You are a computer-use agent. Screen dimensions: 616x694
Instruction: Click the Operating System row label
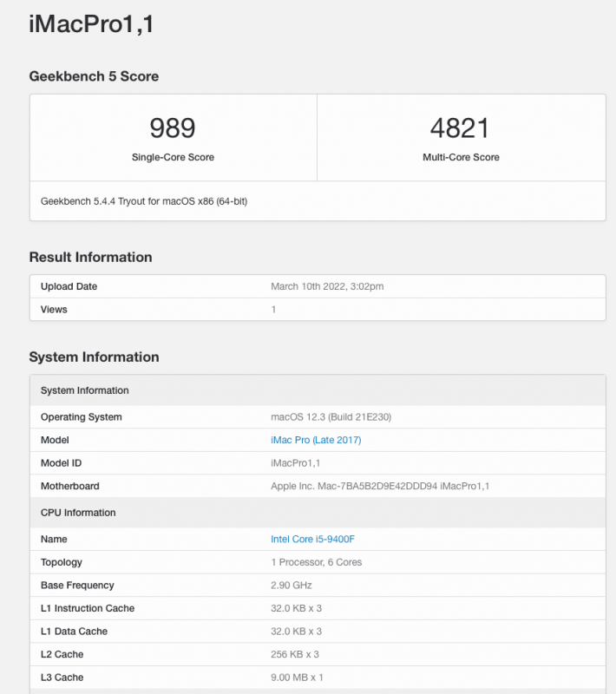coord(81,417)
